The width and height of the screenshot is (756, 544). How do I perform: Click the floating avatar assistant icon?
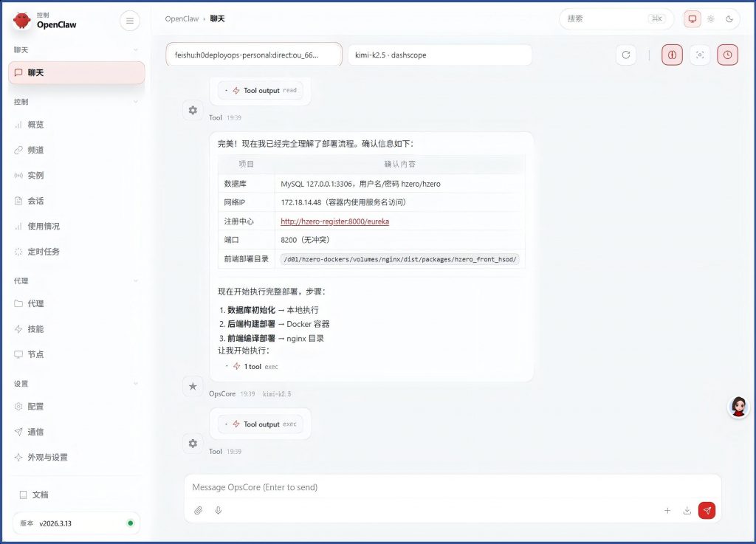click(738, 406)
